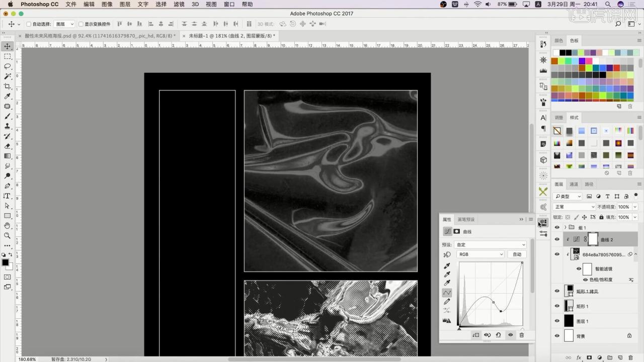This screenshot has width=644, height=362.
Task: Open the 填充 fill dropdown arrow
Action: coord(635,217)
